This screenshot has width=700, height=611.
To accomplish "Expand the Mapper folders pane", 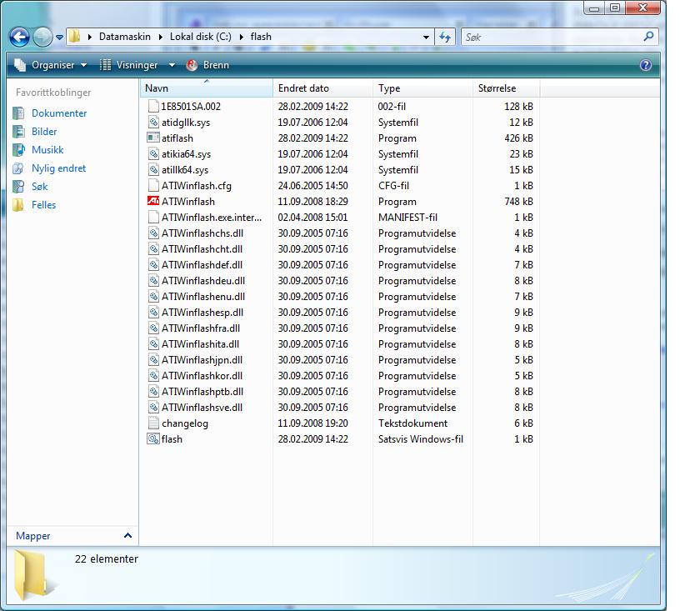I will 72,535.
